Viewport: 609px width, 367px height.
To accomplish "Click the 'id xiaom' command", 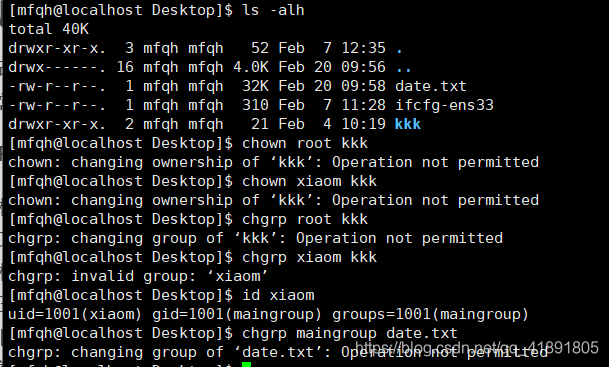I will pyautogui.click(x=278, y=296).
